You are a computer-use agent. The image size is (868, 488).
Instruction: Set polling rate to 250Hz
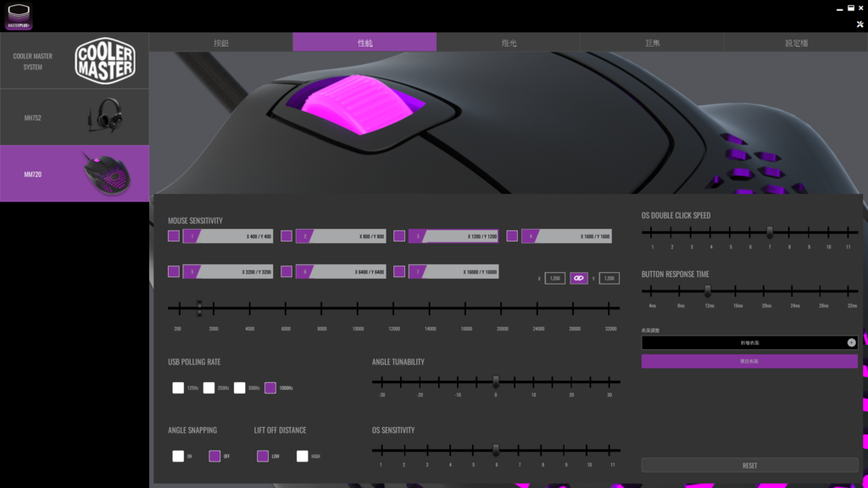tap(209, 388)
